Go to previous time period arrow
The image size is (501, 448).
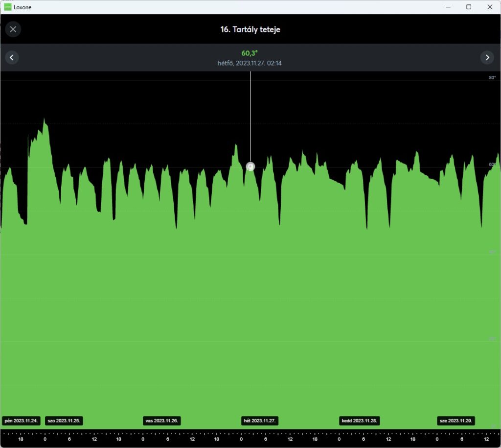pyautogui.click(x=12, y=58)
